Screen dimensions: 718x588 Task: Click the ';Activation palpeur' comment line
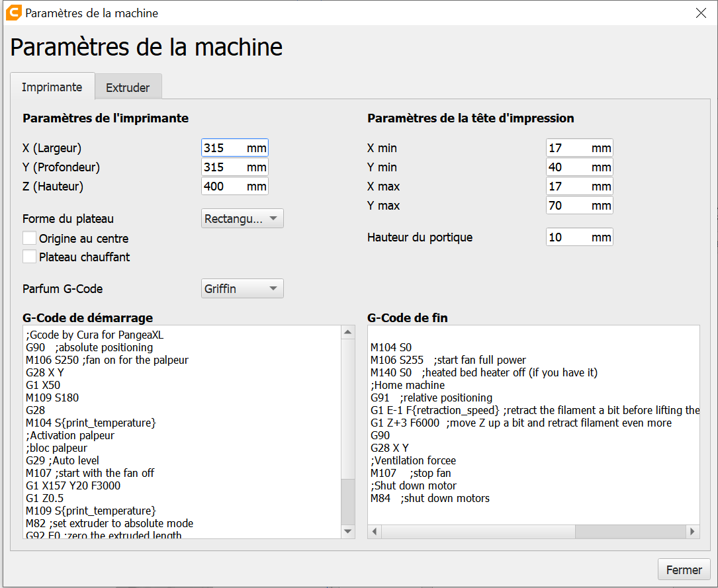click(x=70, y=435)
